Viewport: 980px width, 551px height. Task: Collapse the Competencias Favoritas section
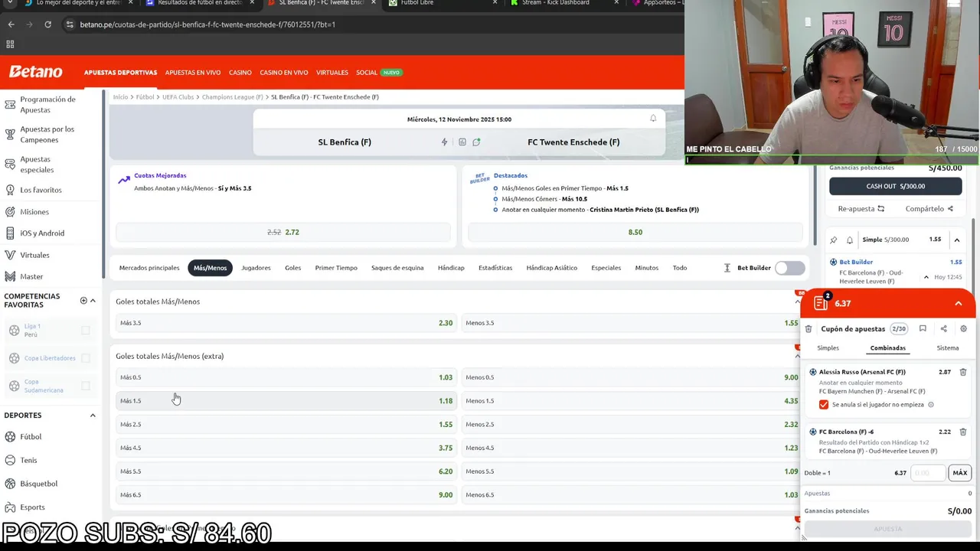pyautogui.click(x=93, y=301)
